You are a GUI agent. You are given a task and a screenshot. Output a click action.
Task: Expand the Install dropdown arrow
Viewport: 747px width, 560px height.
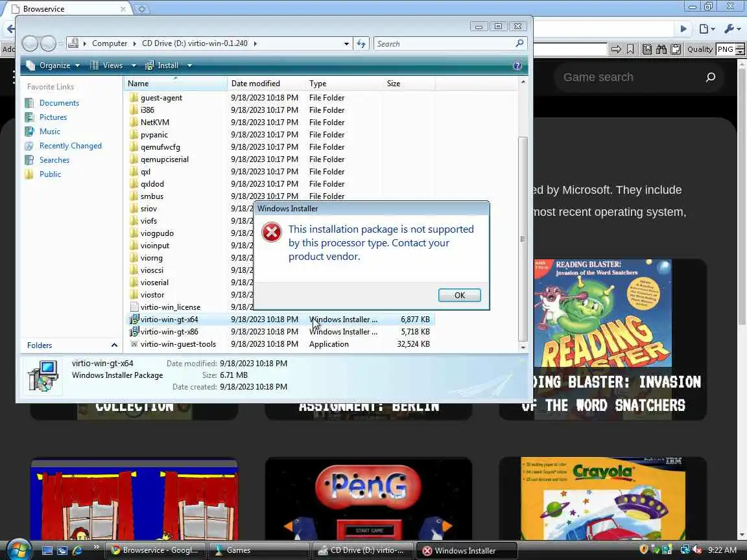[x=189, y=65]
